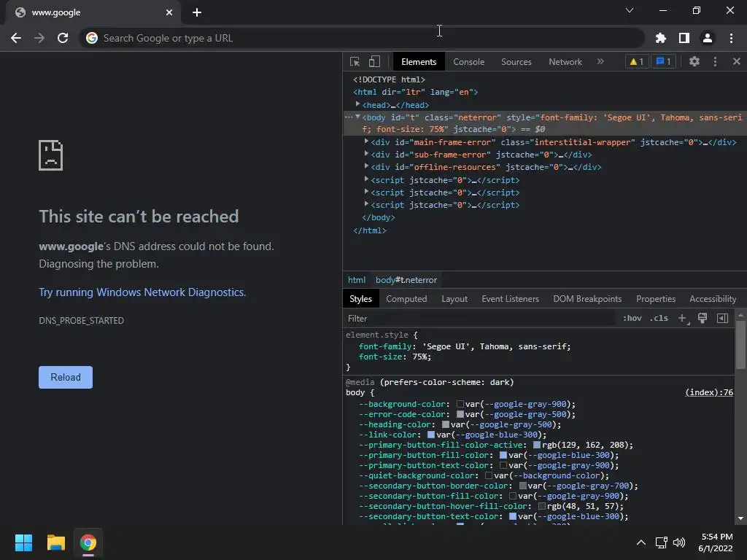Open the Chrome profile icon
This screenshot has height=560, width=747.
[707, 38]
